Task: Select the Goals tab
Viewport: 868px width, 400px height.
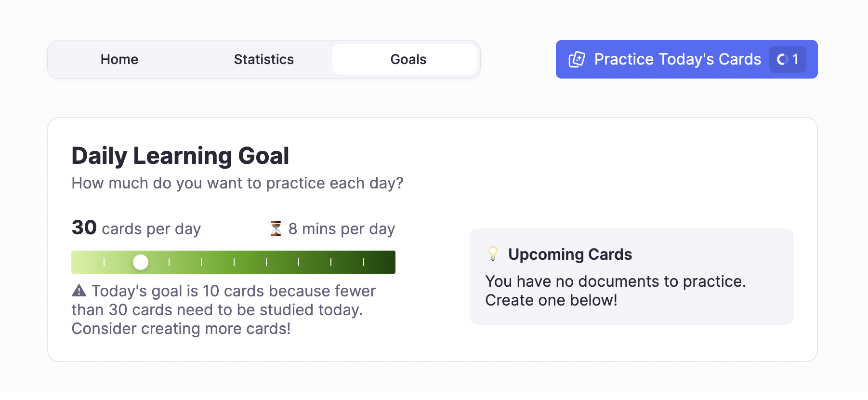Action: [x=408, y=59]
